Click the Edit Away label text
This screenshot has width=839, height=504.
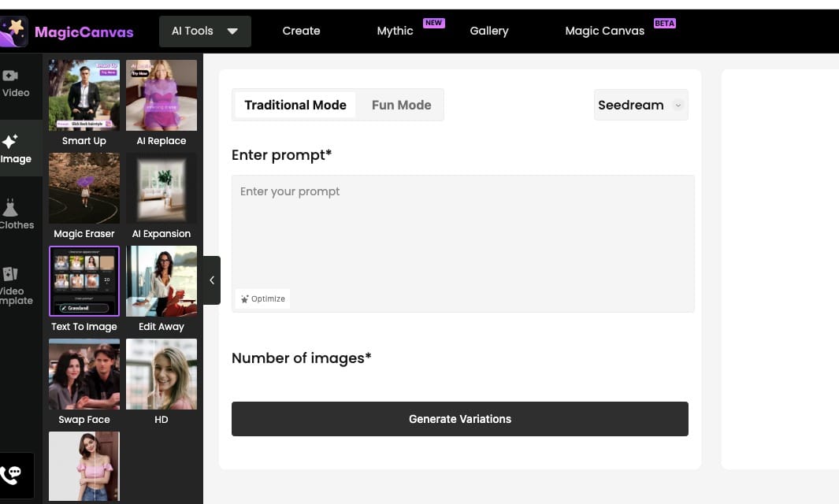tap(161, 327)
